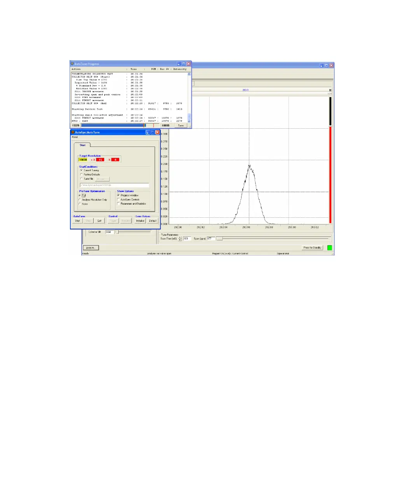Click the Scan Time value field

click(x=187, y=239)
